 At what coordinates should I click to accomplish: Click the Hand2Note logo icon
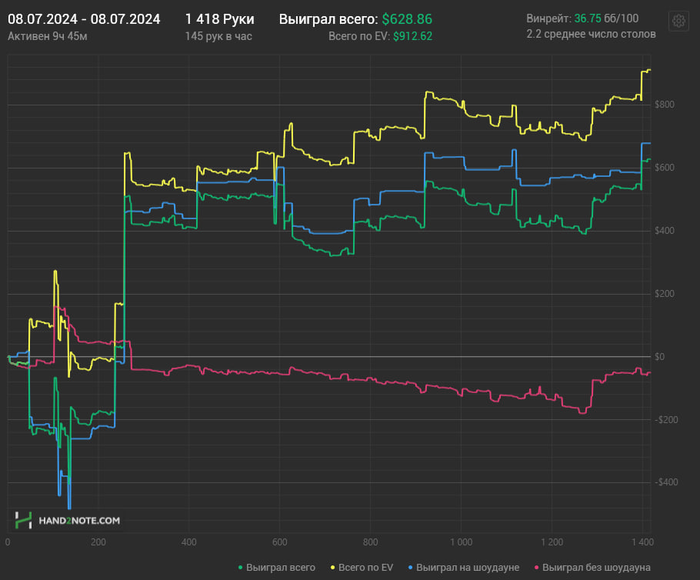tap(24, 520)
